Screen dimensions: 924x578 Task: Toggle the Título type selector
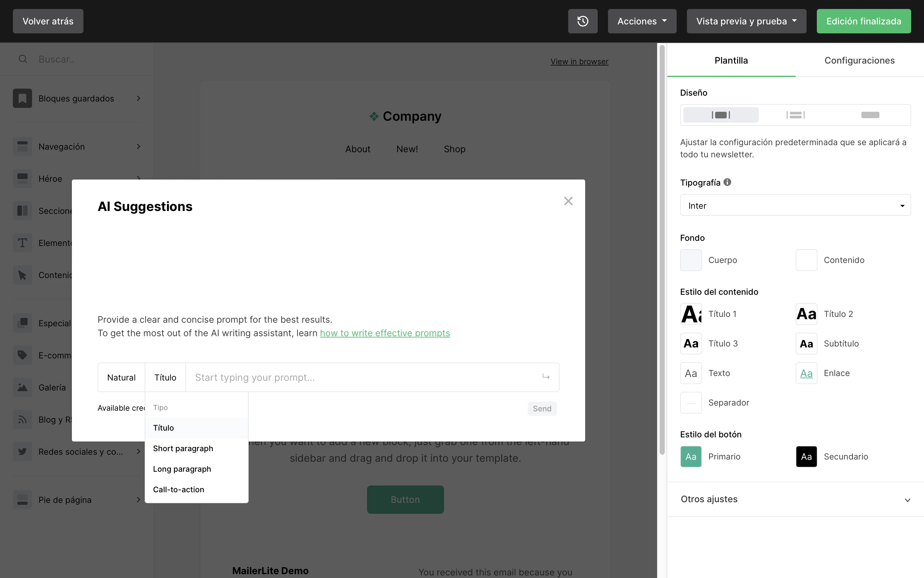(x=165, y=377)
